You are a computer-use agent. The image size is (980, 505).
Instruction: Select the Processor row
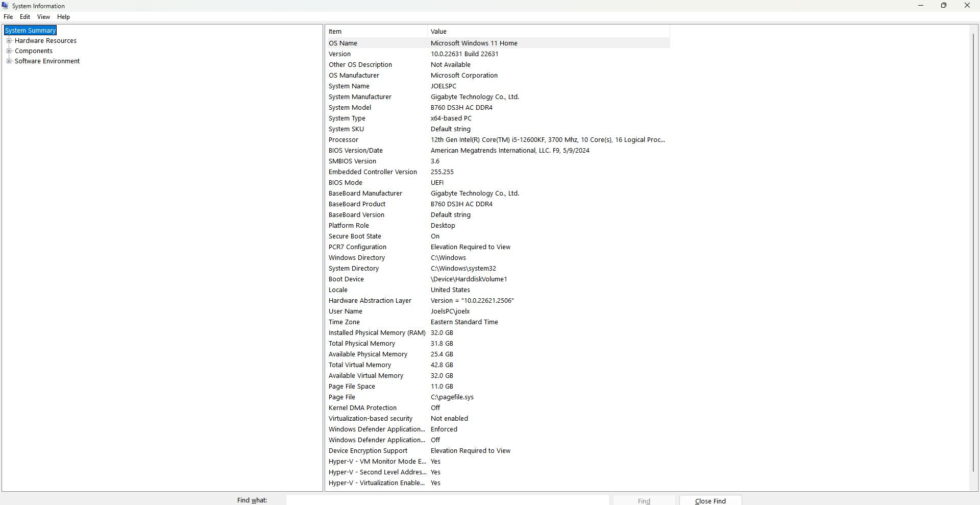[498, 140]
